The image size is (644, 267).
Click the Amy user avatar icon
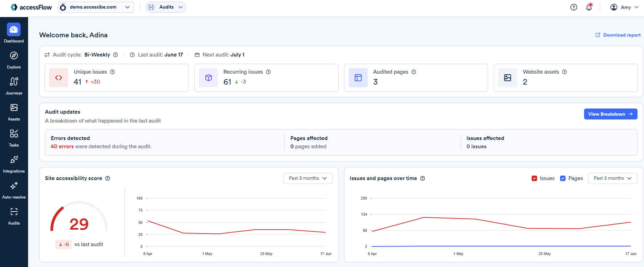[x=614, y=7]
